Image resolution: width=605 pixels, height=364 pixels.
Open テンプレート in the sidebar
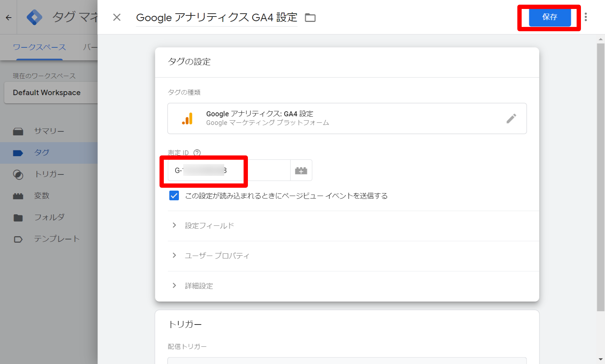click(49, 239)
